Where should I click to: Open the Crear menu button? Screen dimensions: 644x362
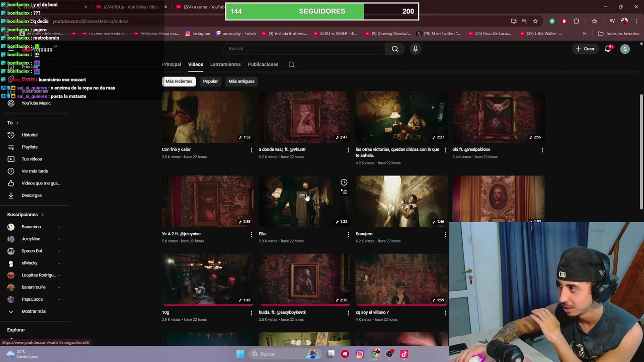[585, 49]
